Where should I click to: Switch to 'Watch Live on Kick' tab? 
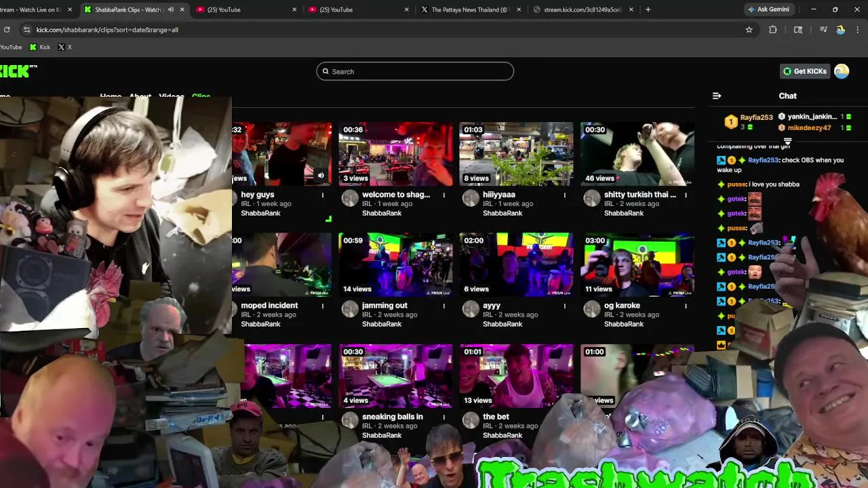coord(34,9)
